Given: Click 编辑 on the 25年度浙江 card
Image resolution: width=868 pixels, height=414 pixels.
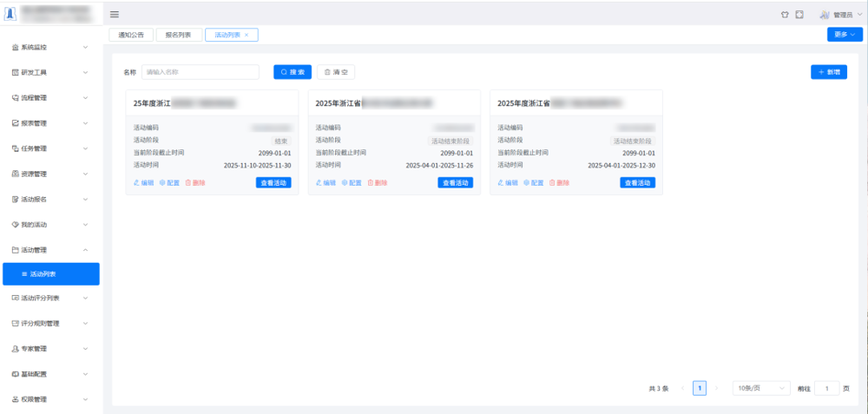Looking at the screenshot, I should pyautogui.click(x=144, y=183).
